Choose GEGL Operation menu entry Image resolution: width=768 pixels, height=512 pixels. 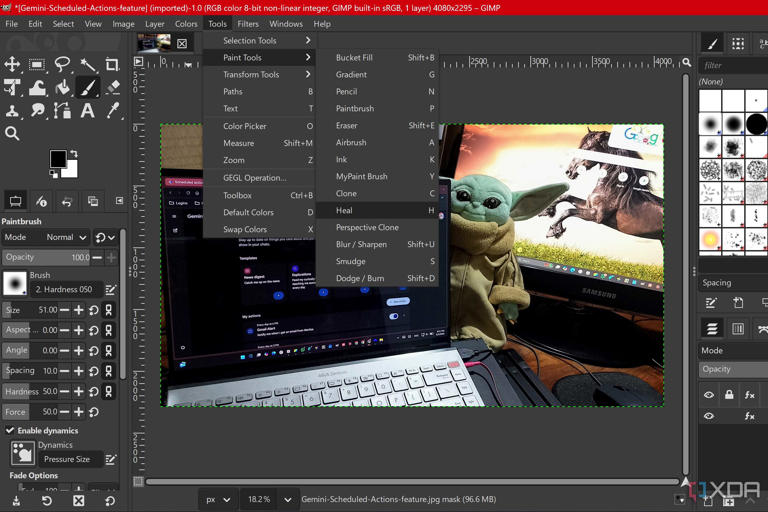coord(259,178)
